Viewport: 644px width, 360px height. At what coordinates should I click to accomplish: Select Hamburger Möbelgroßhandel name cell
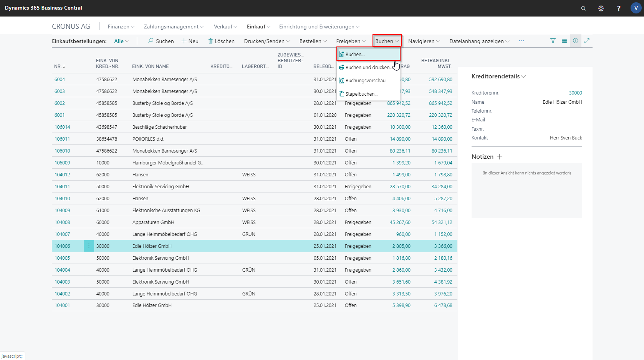(x=169, y=163)
